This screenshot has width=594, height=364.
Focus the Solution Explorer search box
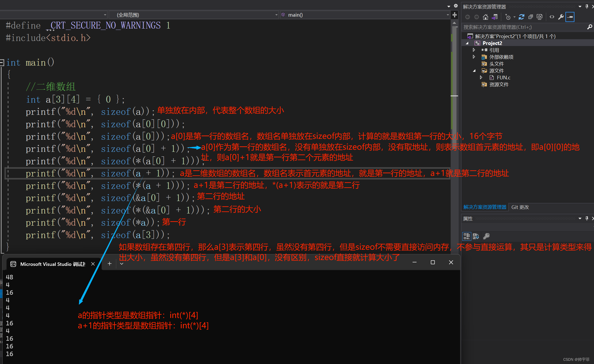tap(524, 27)
